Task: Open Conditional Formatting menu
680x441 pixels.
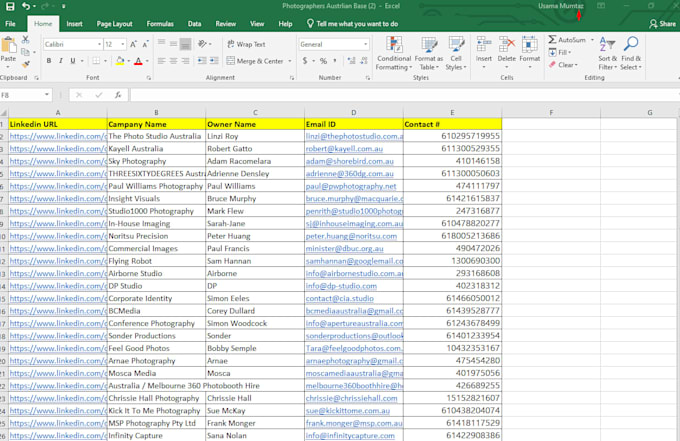Action: click(x=393, y=53)
